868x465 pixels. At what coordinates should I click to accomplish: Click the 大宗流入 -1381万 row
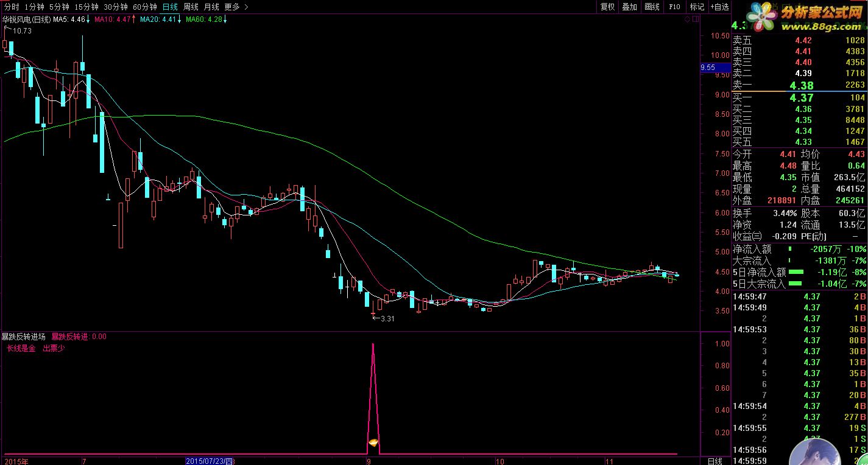pos(799,260)
